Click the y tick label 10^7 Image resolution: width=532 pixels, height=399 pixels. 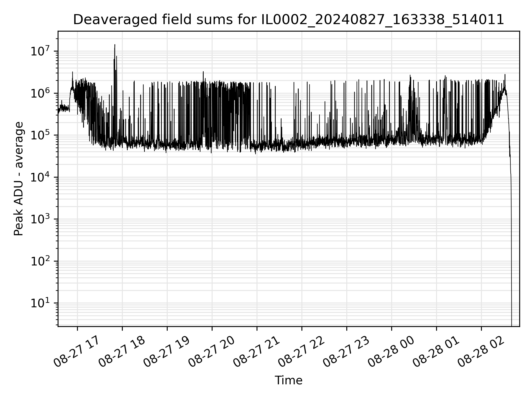click(40, 51)
